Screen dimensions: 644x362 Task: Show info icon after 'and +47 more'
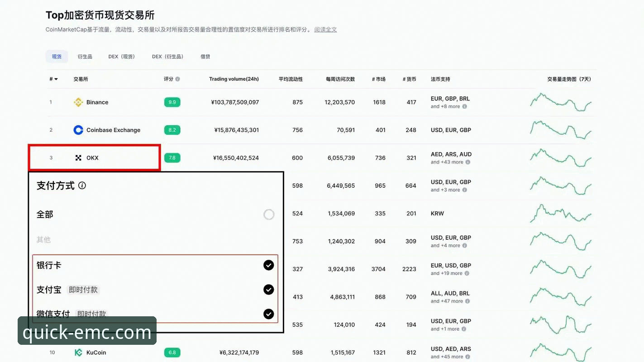pos(467,301)
